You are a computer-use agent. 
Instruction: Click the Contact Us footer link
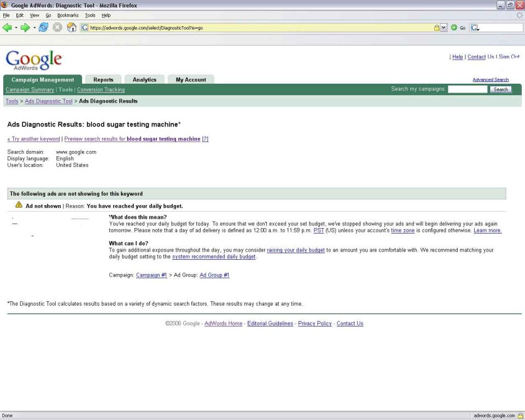click(350, 324)
